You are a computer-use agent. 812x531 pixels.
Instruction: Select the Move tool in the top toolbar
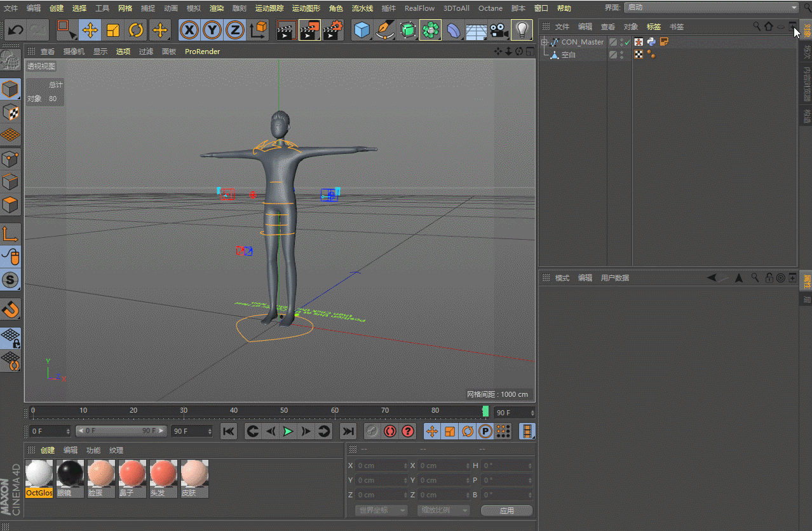click(x=90, y=30)
